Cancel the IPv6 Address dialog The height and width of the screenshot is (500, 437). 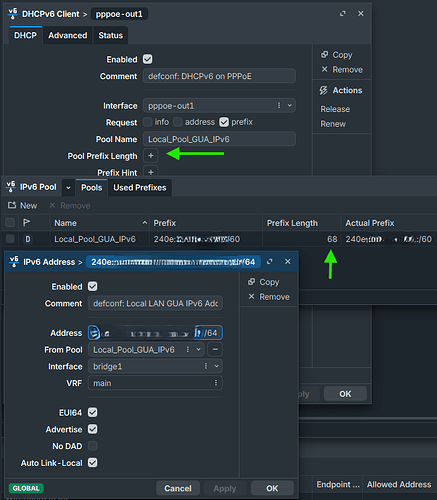pyautogui.click(x=178, y=488)
